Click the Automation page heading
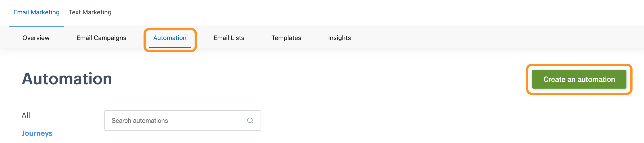Screen dimensions: 644x143 67,79
